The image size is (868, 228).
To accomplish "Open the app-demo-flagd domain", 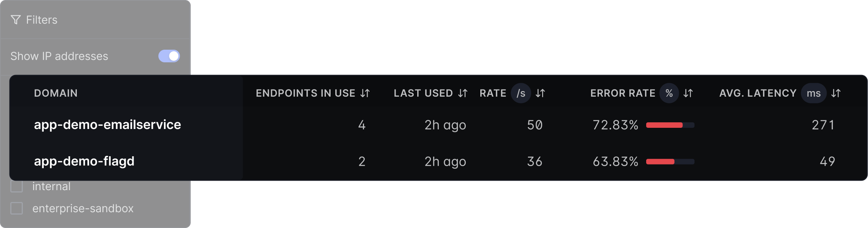I will pos(84,161).
